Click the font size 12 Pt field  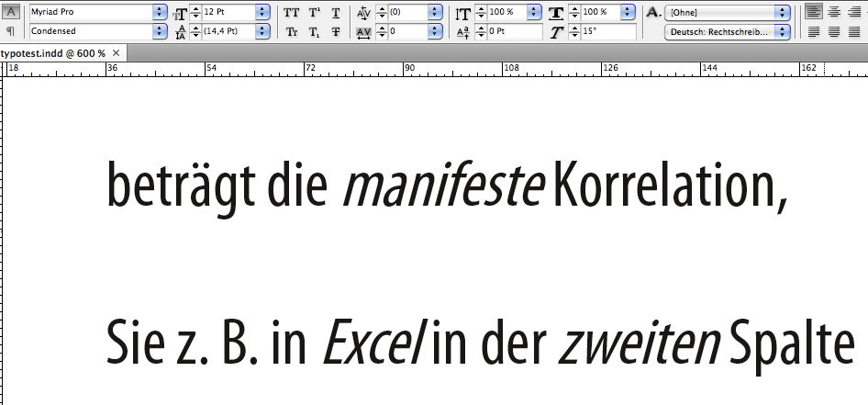pyautogui.click(x=228, y=12)
